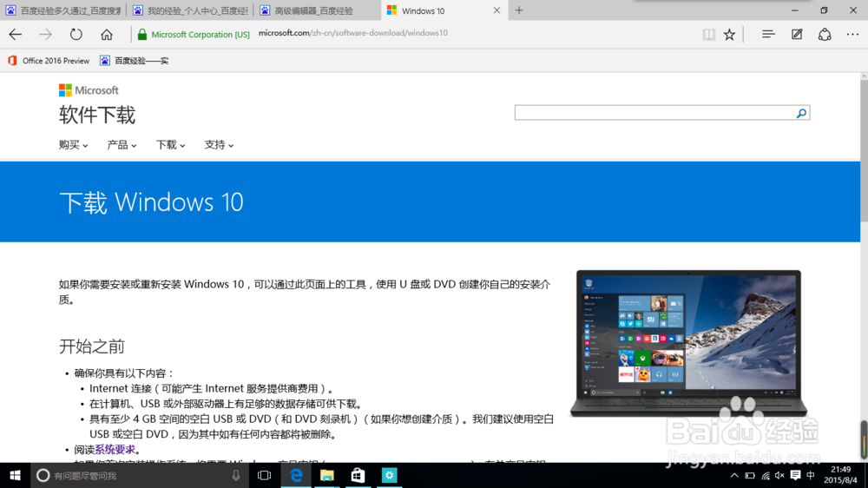
Task: Click the address bar URL
Action: pyautogui.click(x=353, y=33)
